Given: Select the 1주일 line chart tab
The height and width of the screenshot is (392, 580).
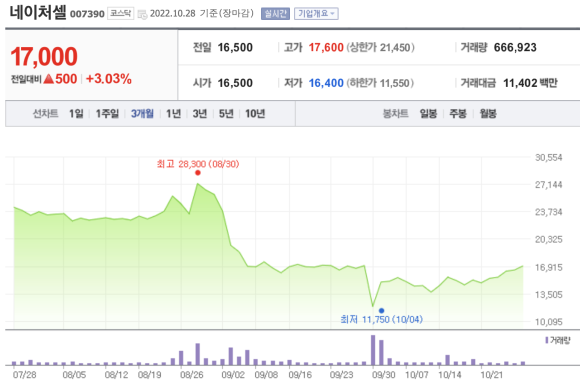Looking at the screenshot, I should [x=107, y=114].
